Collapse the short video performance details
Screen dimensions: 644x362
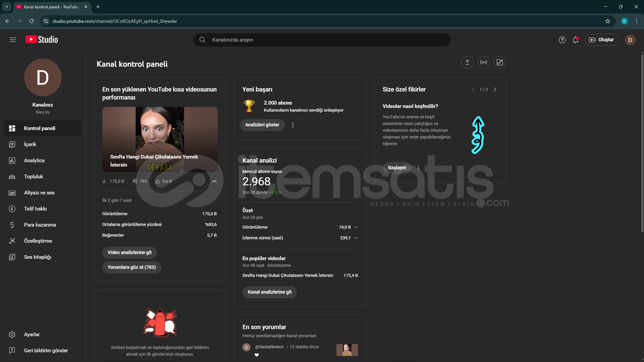coord(214,181)
